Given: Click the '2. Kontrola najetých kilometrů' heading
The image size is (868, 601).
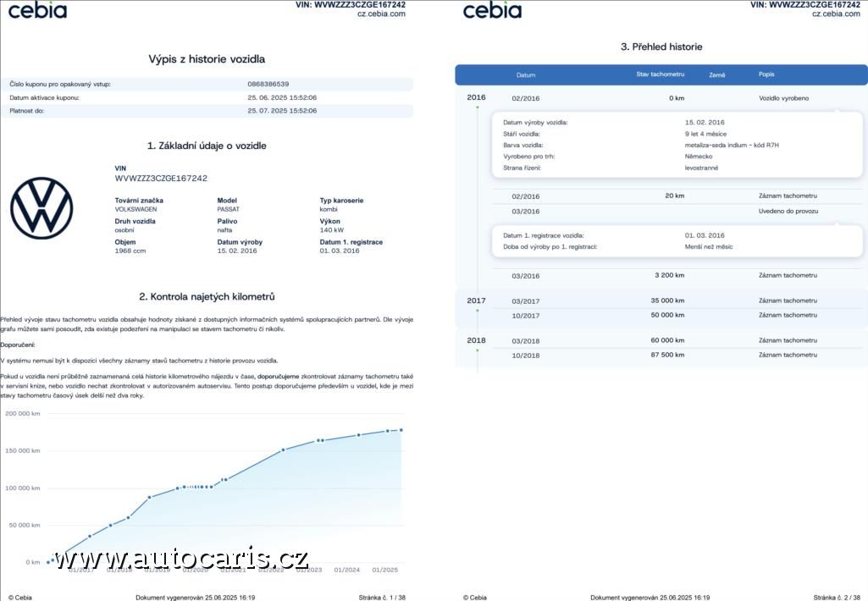Looking at the screenshot, I should [x=207, y=296].
